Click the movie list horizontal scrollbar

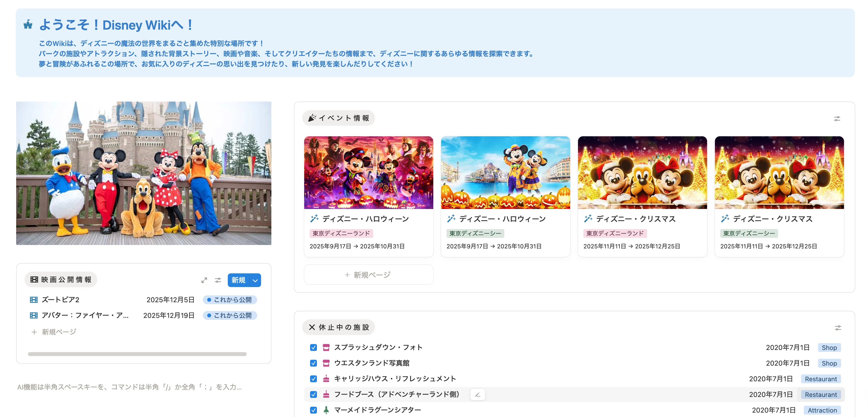(x=137, y=354)
